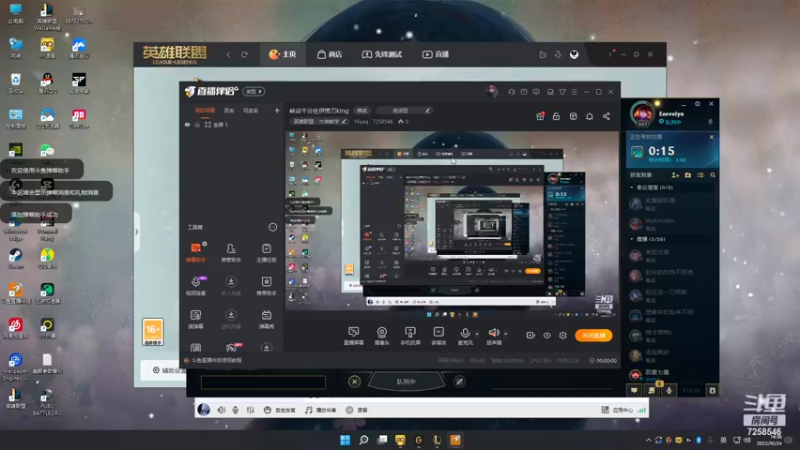Click share icon in streaming app
The image size is (800, 450).
pos(606,116)
